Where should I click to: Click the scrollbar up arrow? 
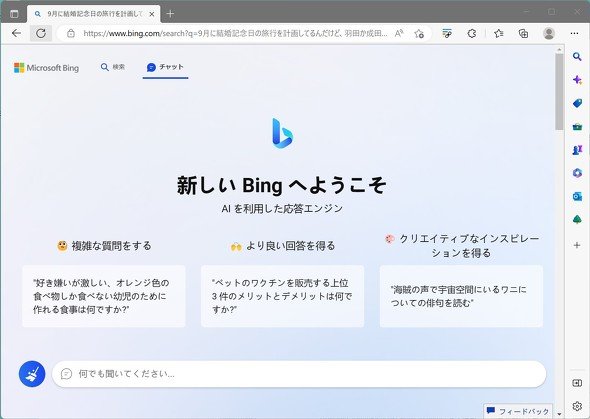[x=559, y=49]
